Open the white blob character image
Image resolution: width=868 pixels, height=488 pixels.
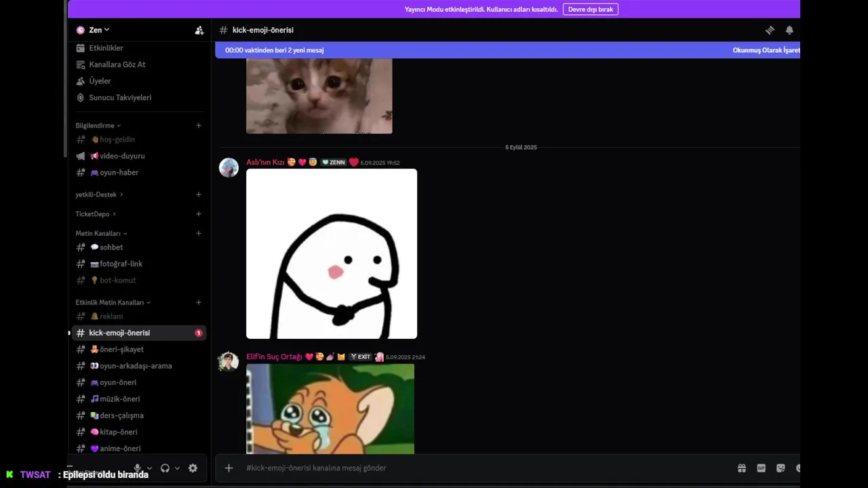click(332, 253)
